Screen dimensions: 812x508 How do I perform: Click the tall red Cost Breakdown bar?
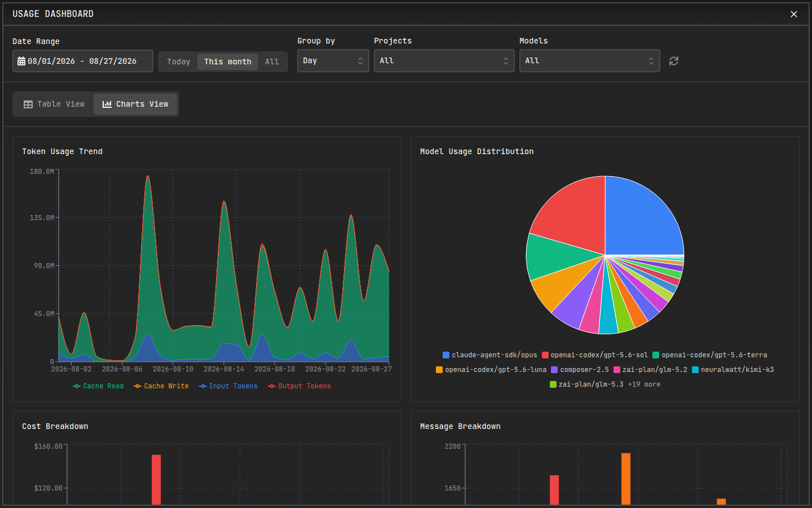pyautogui.click(x=156, y=480)
